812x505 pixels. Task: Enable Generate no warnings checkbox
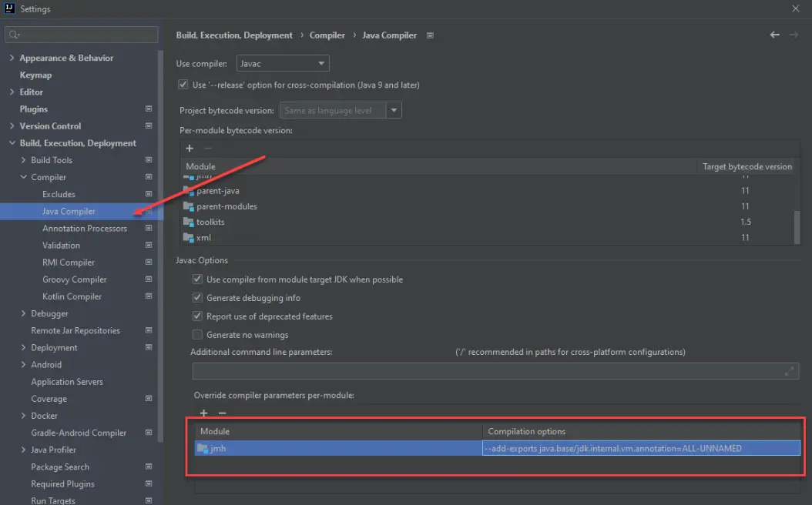pyautogui.click(x=197, y=335)
